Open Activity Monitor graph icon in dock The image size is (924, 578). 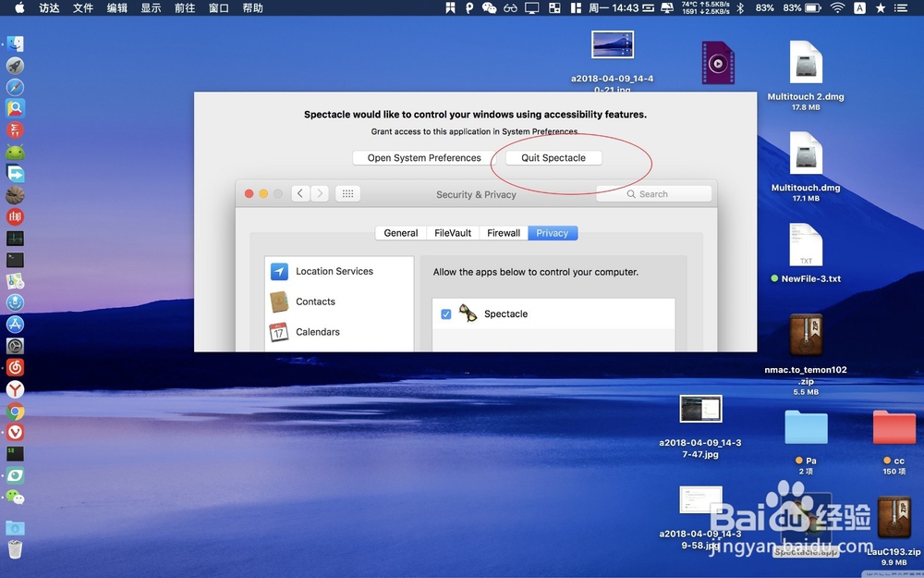pos(16,239)
